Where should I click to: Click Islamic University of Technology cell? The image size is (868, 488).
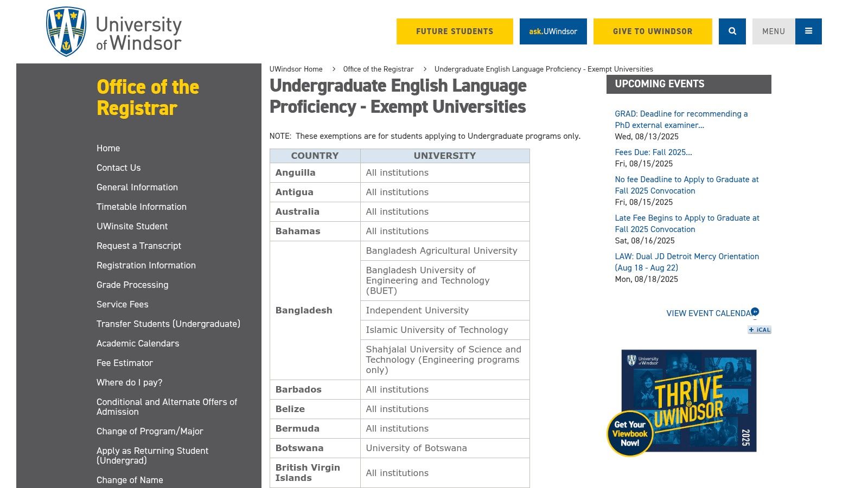445,330
